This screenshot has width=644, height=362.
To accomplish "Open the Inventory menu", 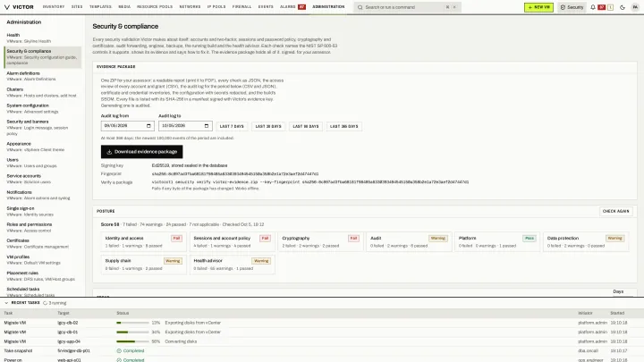I will pyautogui.click(x=54, y=7).
